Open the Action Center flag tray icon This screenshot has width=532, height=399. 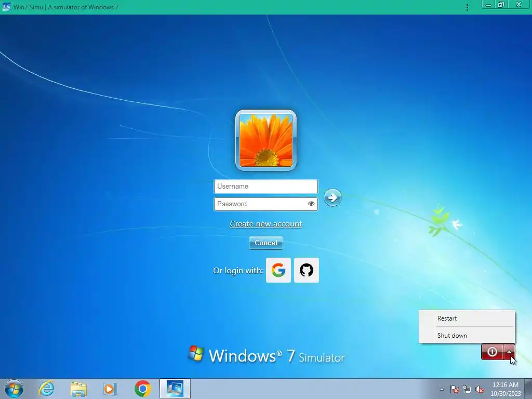tap(455, 389)
